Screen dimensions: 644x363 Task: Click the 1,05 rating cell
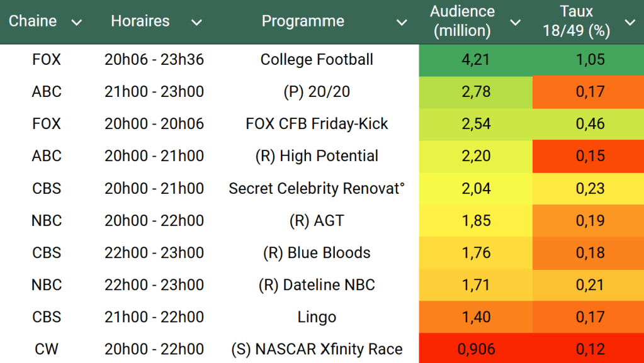tap(590, 60)
